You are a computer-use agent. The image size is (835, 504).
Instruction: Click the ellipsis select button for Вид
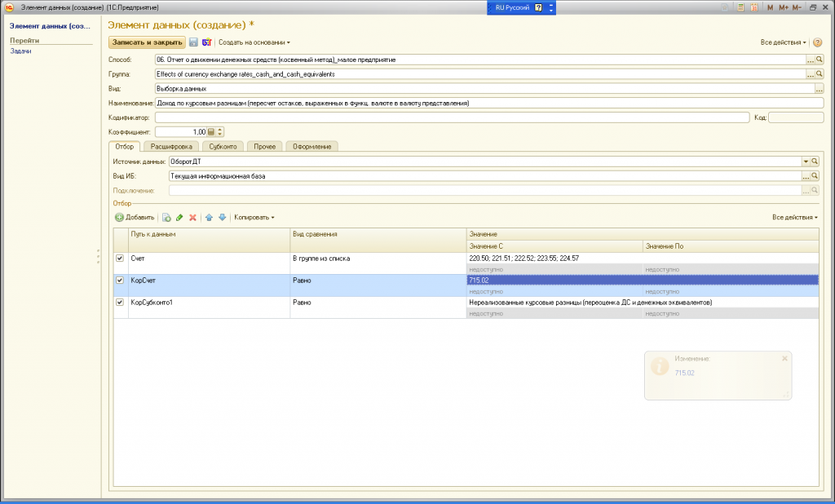(819, 89)
